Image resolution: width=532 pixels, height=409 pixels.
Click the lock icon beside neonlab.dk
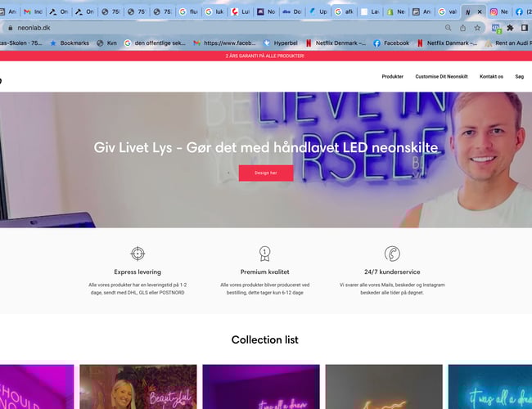(10, 28)
